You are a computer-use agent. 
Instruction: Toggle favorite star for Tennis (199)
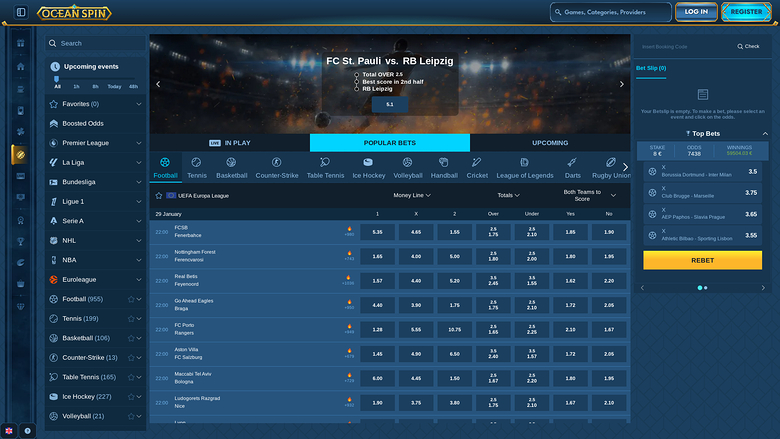131,319
